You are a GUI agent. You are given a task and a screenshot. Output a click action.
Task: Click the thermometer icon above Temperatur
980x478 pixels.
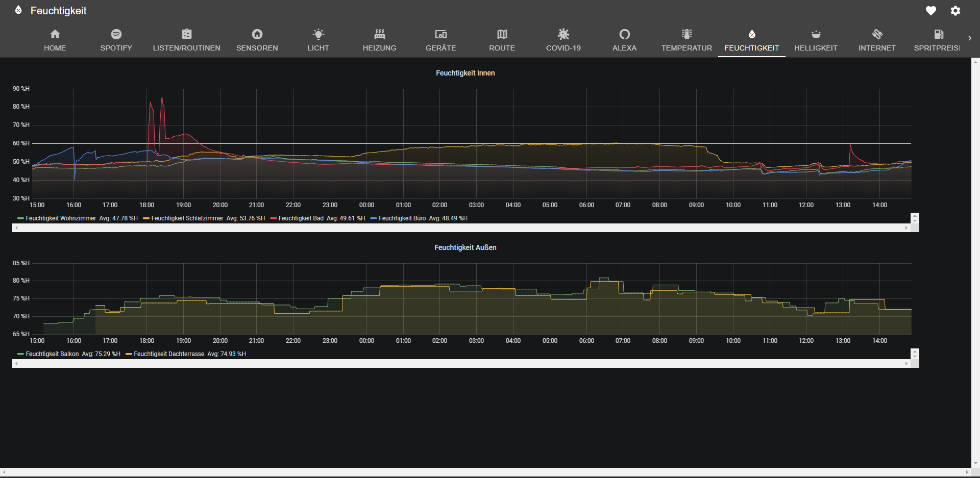tap(687, 34)
